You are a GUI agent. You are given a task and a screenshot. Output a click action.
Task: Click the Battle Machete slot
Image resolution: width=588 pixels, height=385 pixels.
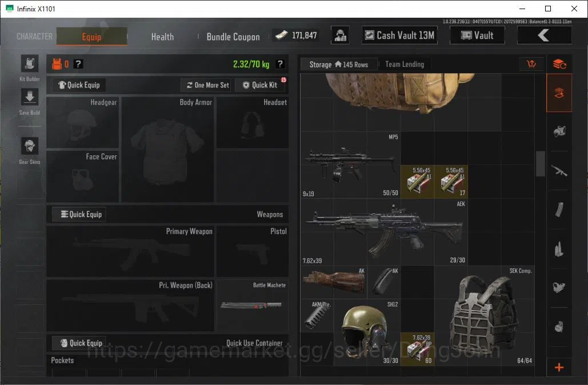pyautogui.click(x=253, y=305)
